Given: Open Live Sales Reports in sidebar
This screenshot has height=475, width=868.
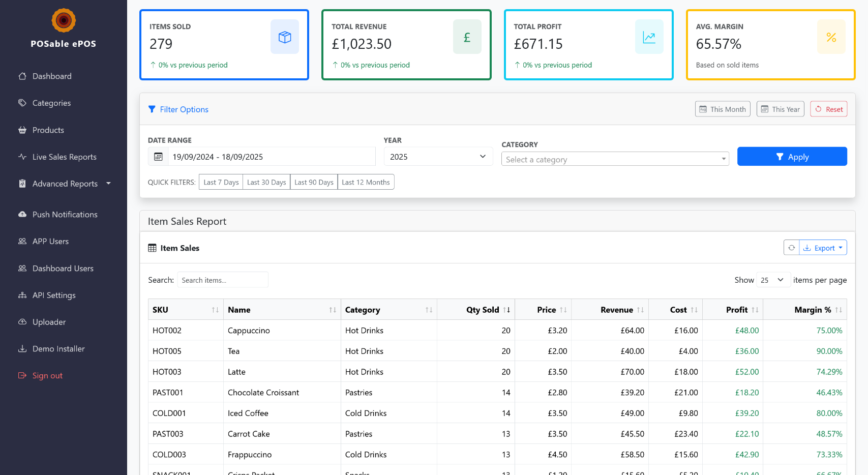Looking at the screenshot, I should pyautogui.click(x=64, y=157).
